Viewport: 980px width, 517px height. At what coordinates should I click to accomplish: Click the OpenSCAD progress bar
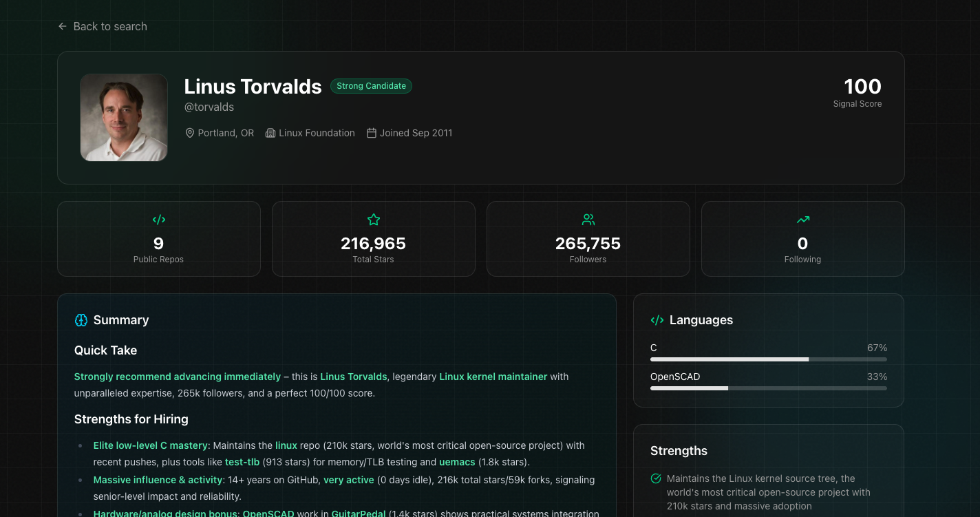click(768, 388)
